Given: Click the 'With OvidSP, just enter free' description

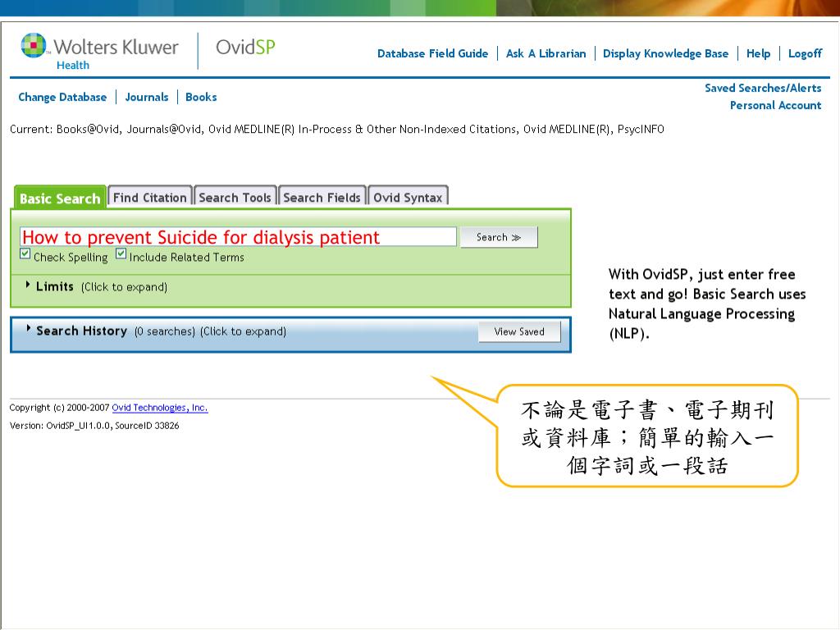Looking at the screenshot, I should [707, 304].
